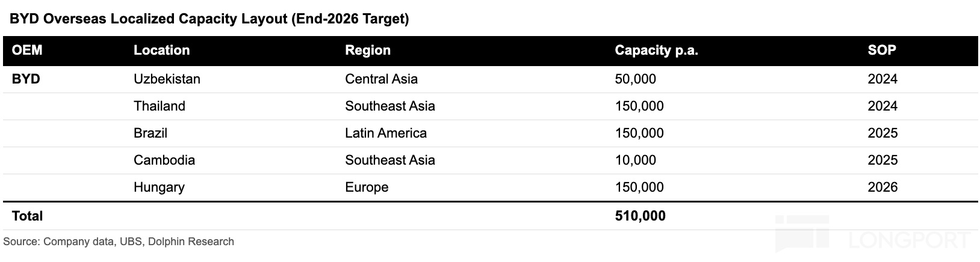Select the 510,000 total capacity value
This screenshot has width=980, height=262.
tap(640, 216)
